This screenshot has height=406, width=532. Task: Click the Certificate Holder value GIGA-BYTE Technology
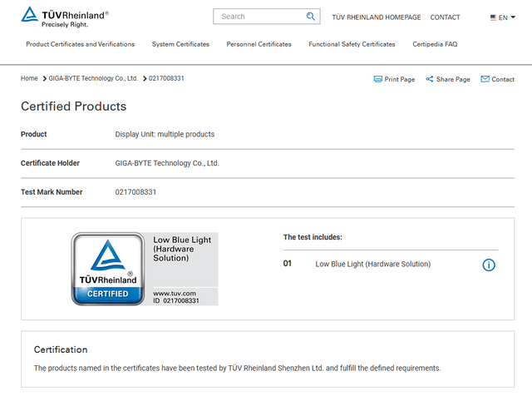pyautogui.click(x=167, y=163)
